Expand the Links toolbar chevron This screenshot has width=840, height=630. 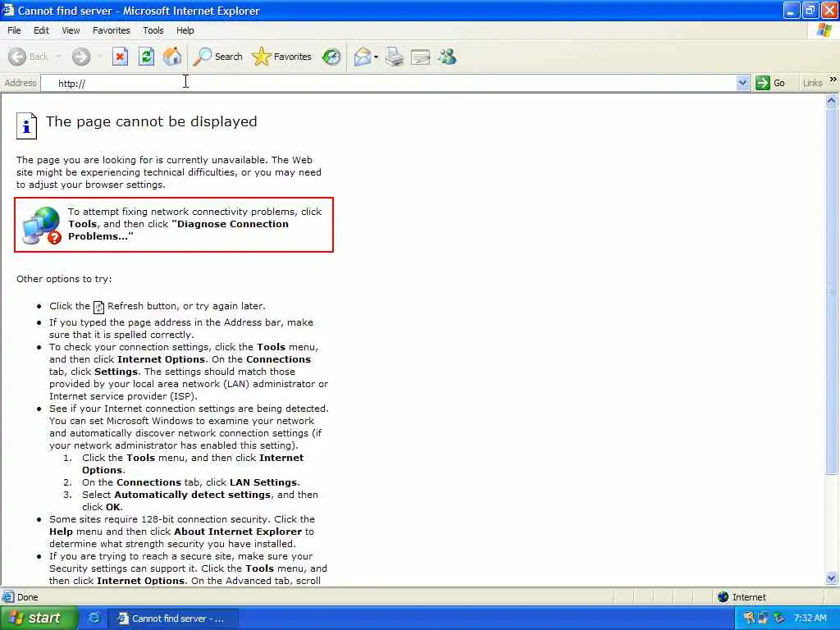coord(833,80)
